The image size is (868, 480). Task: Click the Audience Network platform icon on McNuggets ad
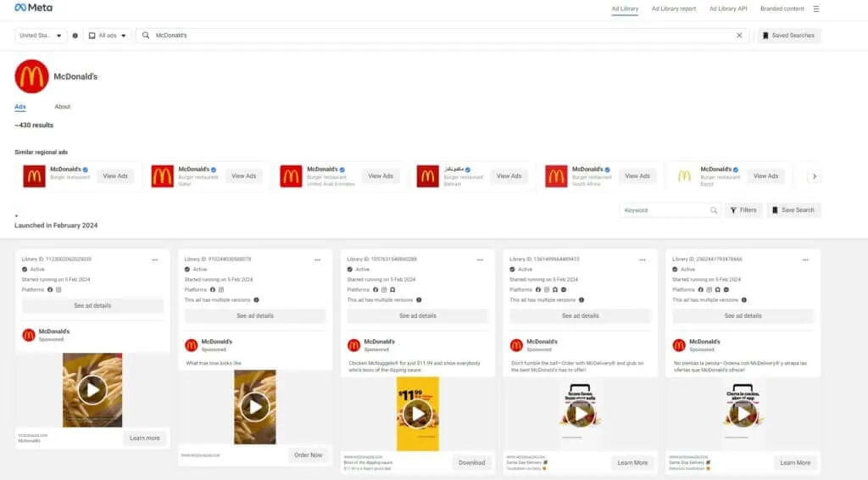coord(392,289)
